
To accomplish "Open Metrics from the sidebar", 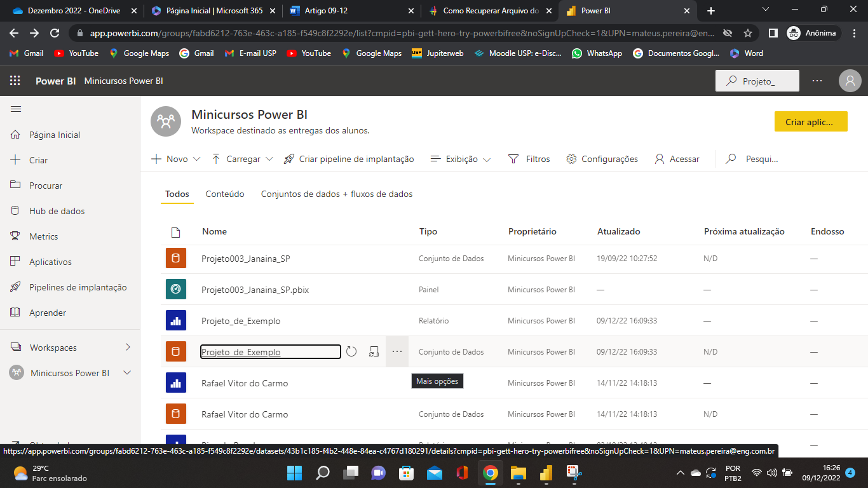I will tap(43, 236).
